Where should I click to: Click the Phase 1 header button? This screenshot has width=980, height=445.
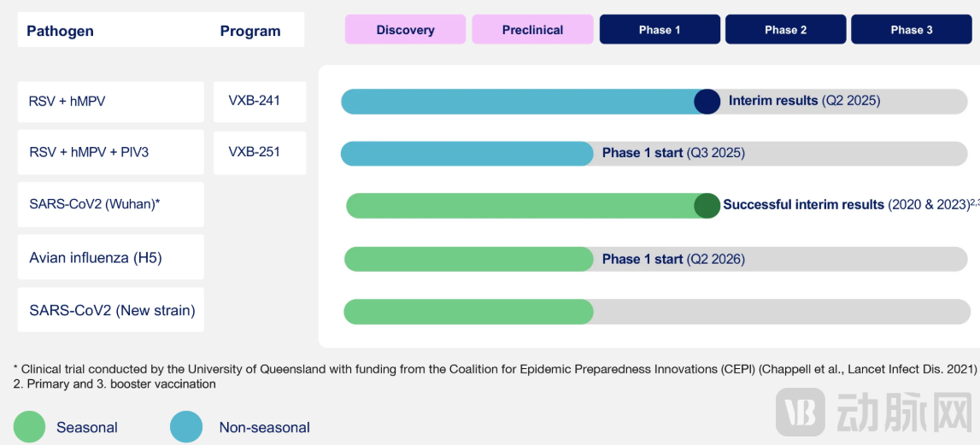660,30
